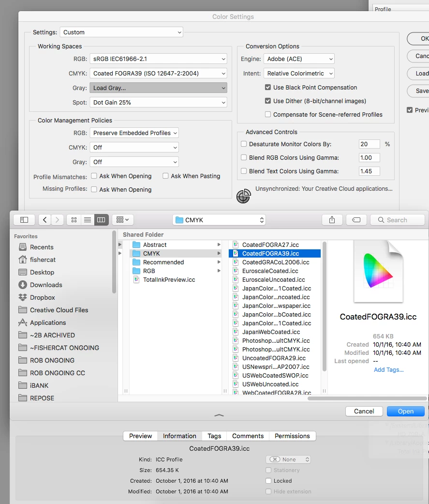Click Save button in Color Settings
This screenshot has width=429, height=504.
419,91
